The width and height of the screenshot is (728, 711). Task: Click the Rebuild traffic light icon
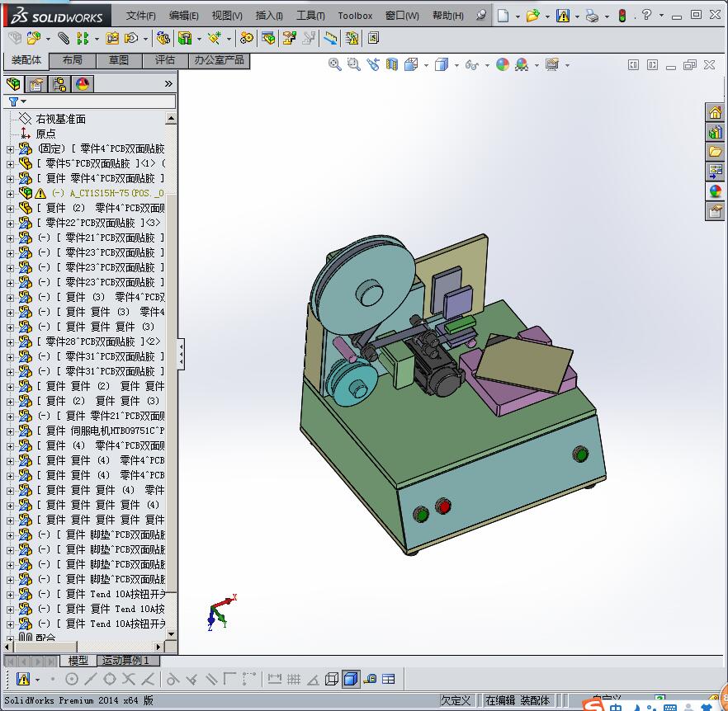click(622, 16)
